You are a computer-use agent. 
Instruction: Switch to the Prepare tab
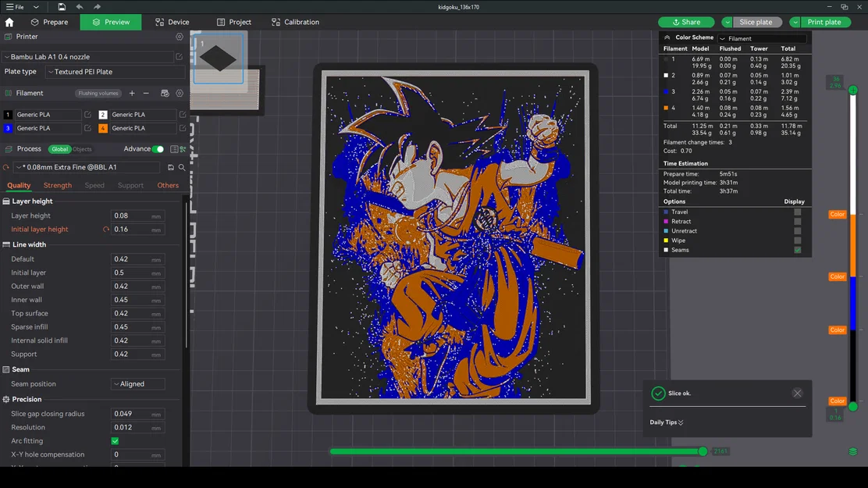[49, 22]
